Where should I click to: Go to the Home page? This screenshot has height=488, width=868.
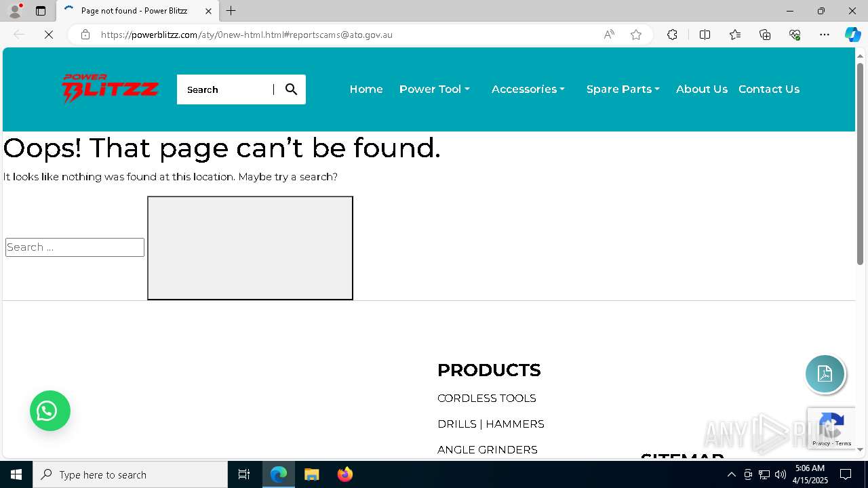(x=366, y=89)
